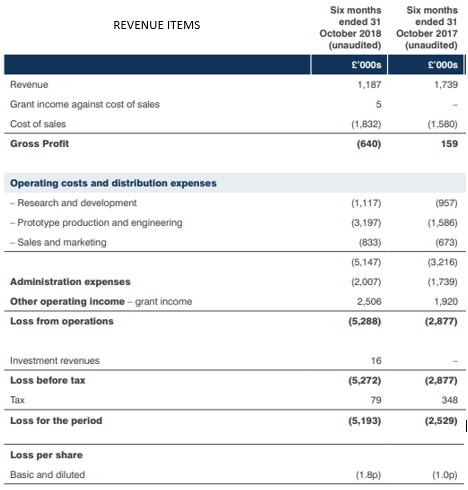Select the 2018 Gross Profit value (640)
Image resolution: width=468 pixels, height=490 pixels.
tap(369, 144)
